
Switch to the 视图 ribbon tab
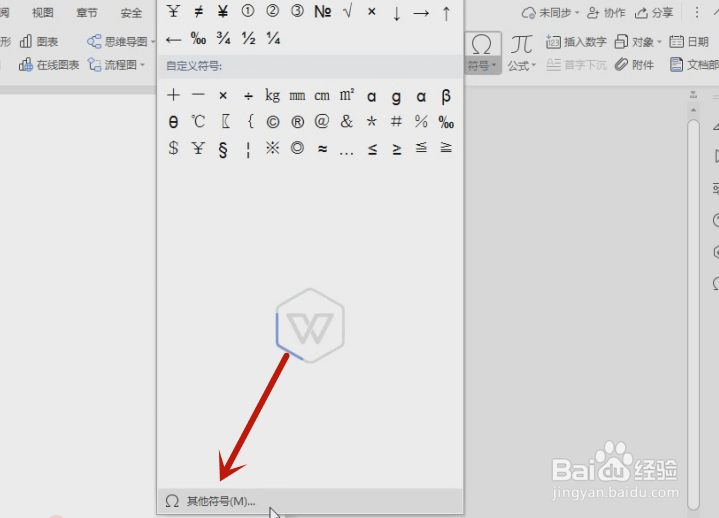pos(43,12)
